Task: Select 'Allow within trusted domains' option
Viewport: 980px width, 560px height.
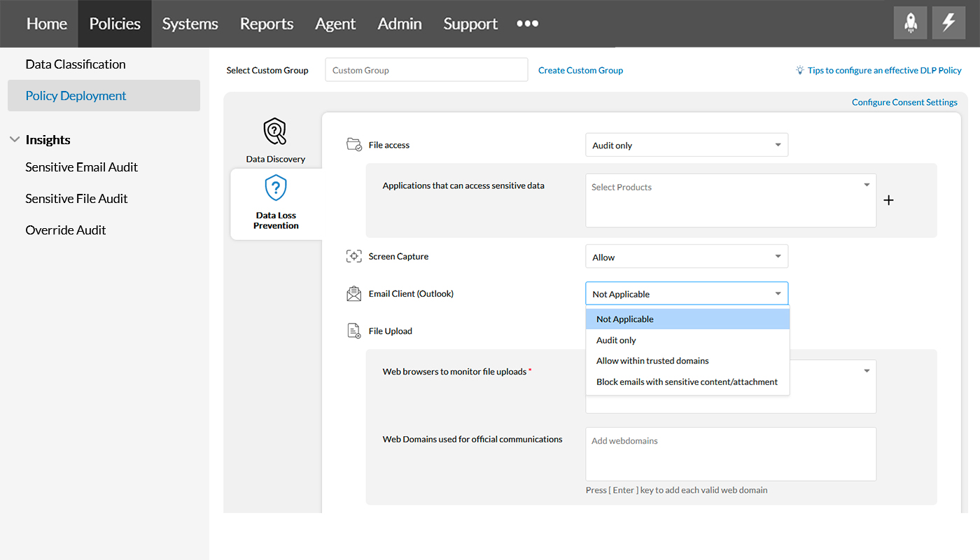Action: coord(652,361)
